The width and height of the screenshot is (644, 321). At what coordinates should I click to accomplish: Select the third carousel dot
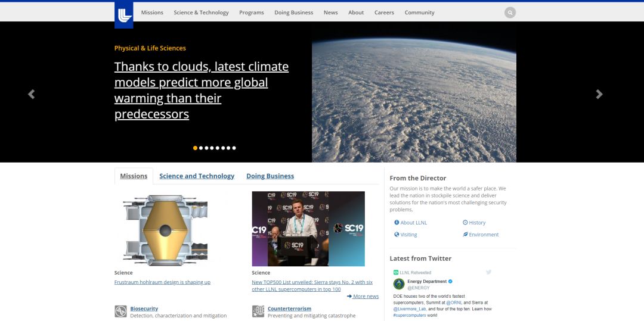click(206, 148)
